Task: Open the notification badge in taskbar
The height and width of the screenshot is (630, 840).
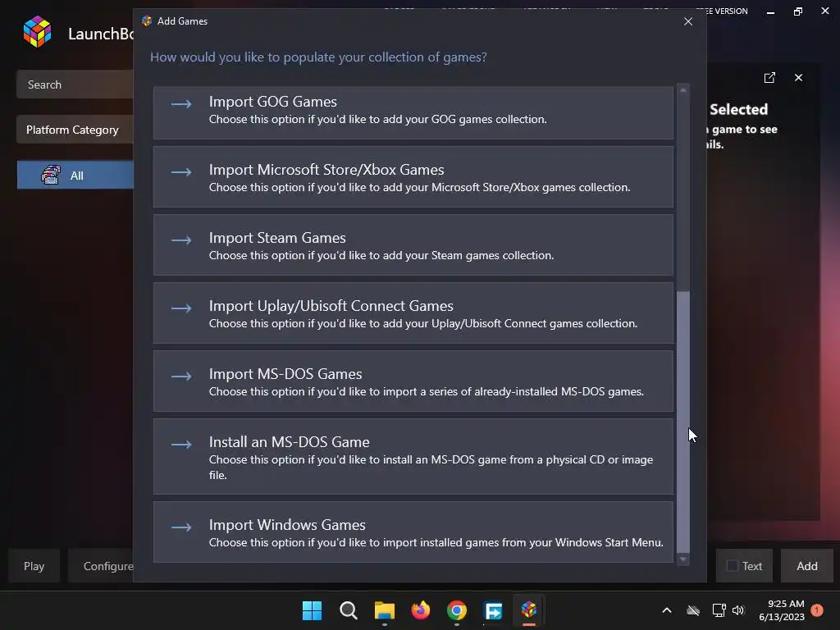Action: [x=817, y=610]
